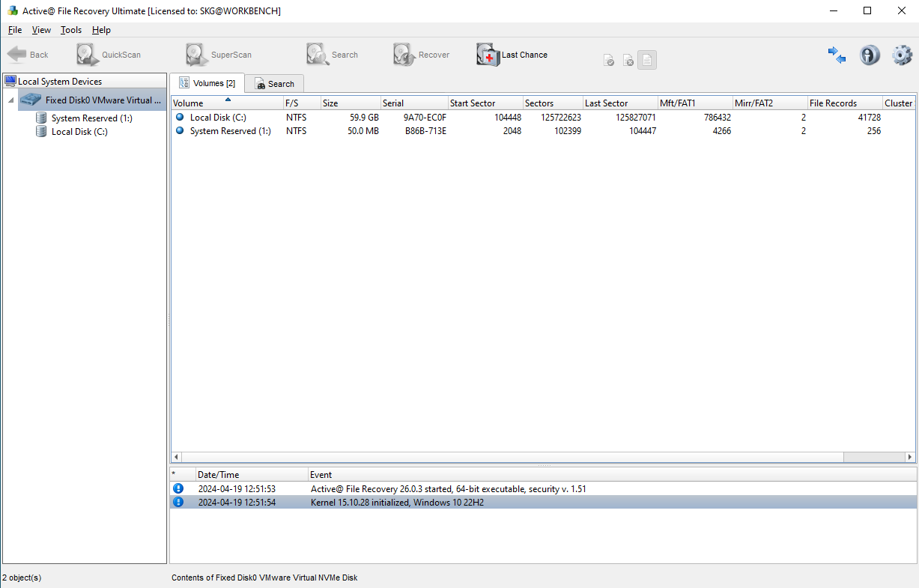The height and width of the screenshot is (588, 919).
Task: Open the File menu
Action: [x=15, y=30]
